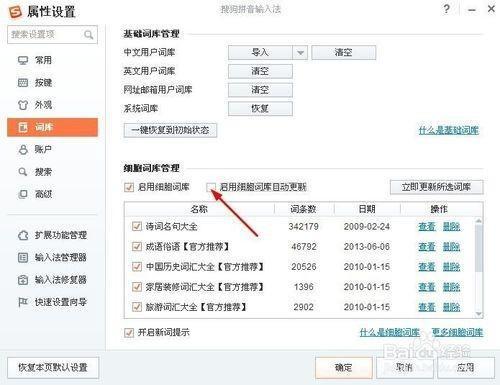
Task: Click 清空 for 网址邮箱用户词库
Action: (x=260, y=90)
